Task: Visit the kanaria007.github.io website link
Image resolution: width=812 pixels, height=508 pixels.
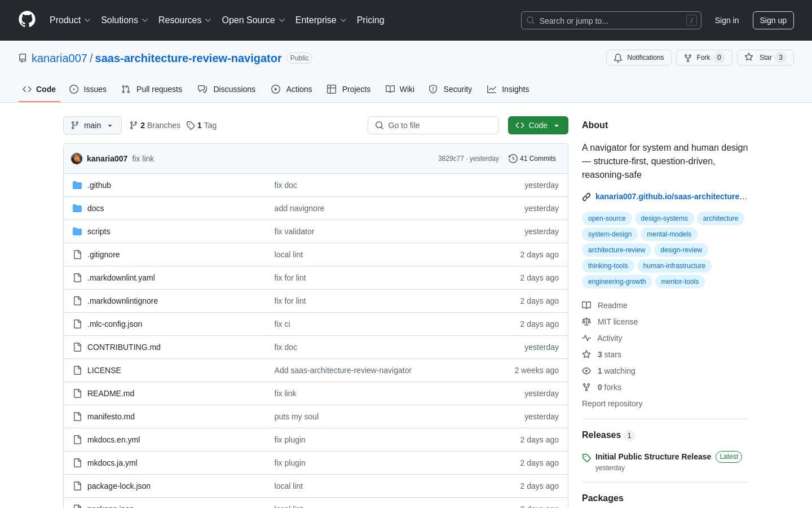Action: tap(671, 196)
